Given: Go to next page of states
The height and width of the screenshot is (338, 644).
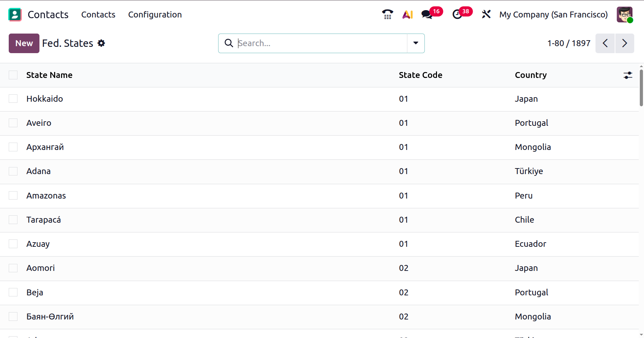Looking at the screenshot, I should (624, 43).
